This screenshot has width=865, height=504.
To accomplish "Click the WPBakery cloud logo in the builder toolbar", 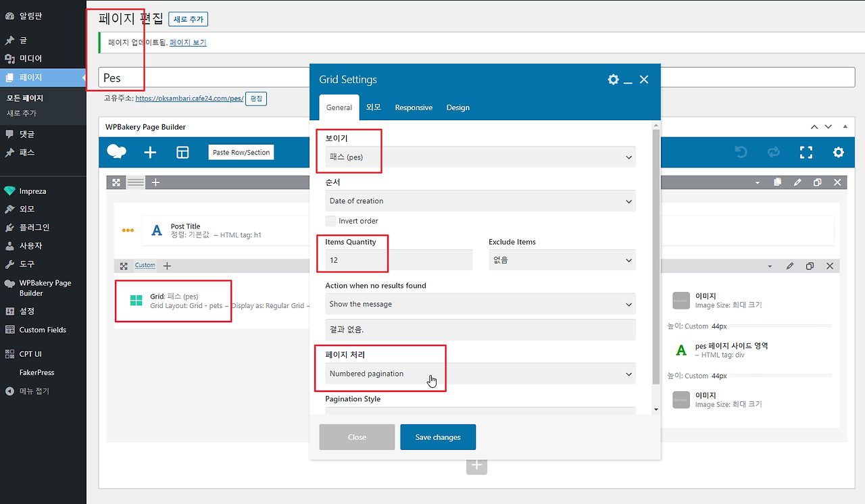I will coord(116,153).
